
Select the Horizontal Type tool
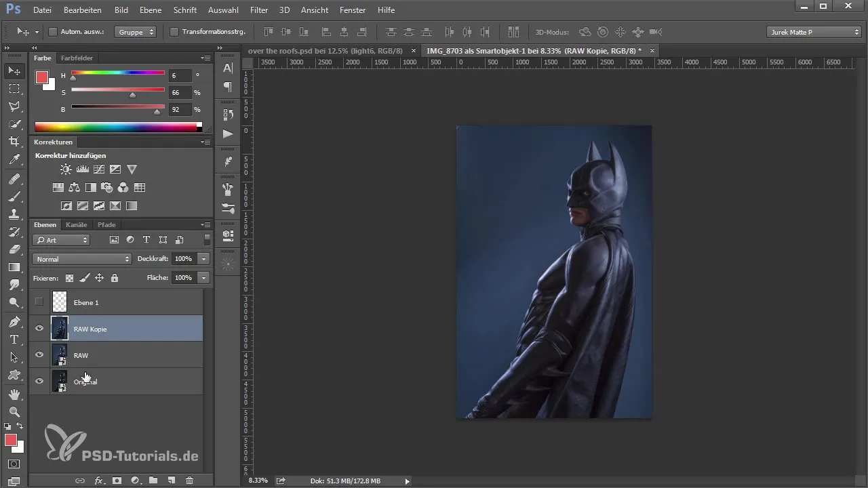[x=14, y=340]
